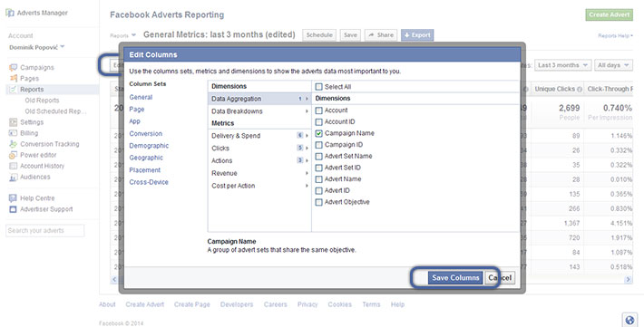Viewport: 644px width, 327px height.
Task: Open the Privacy footer link
Action: [x=307, y=304]
